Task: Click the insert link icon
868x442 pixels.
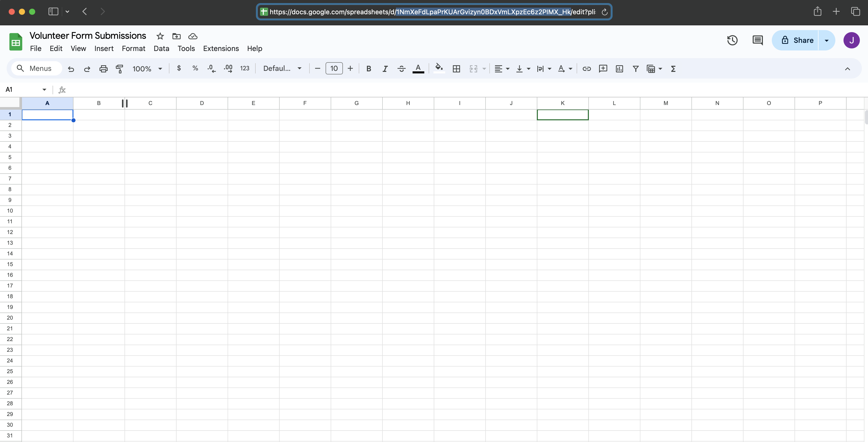Action: (x=587, y=69)
